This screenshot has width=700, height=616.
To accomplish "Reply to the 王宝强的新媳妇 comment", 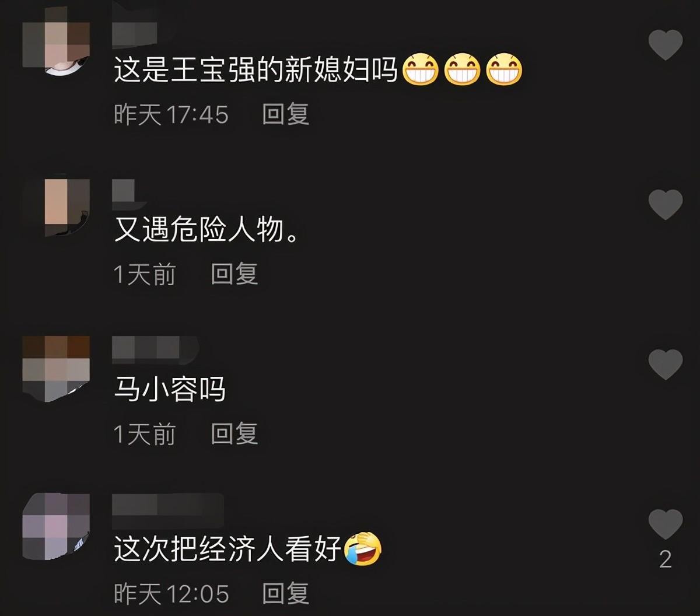I will tap(285, 114).
